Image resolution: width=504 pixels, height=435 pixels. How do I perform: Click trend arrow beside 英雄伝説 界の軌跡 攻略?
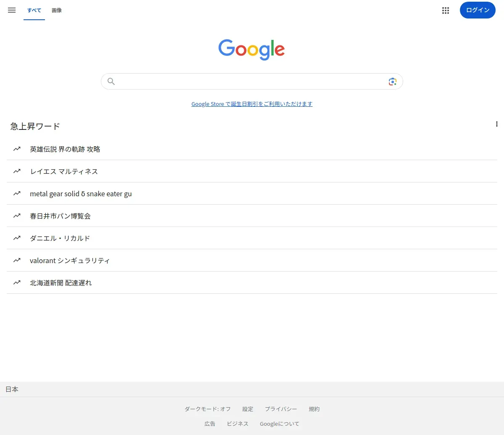(x=17, y=149)
